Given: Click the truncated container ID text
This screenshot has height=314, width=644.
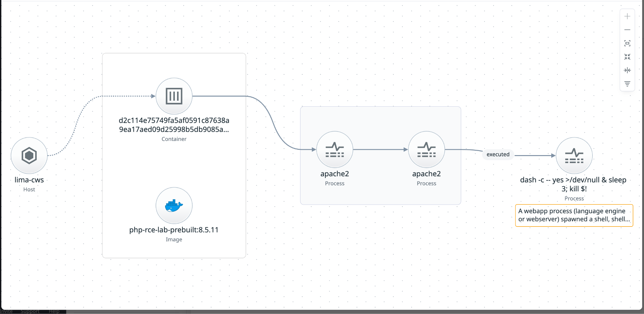Looking at the screenshot, I should click(x=174, y=125).
